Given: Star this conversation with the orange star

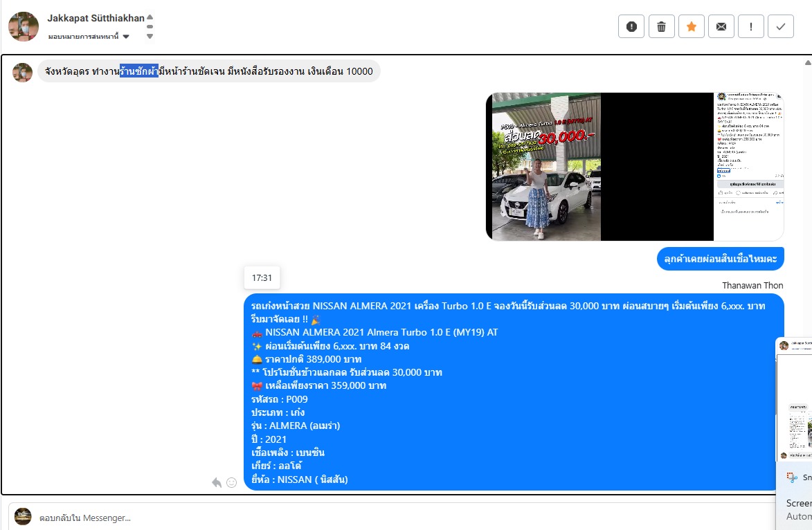Looking at the screenshot, I should 692,27.
